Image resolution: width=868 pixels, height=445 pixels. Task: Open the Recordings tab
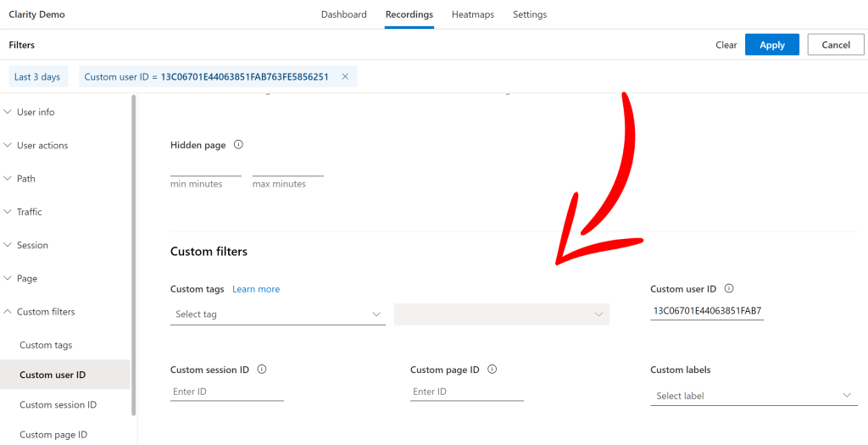(x=409, y=14)
